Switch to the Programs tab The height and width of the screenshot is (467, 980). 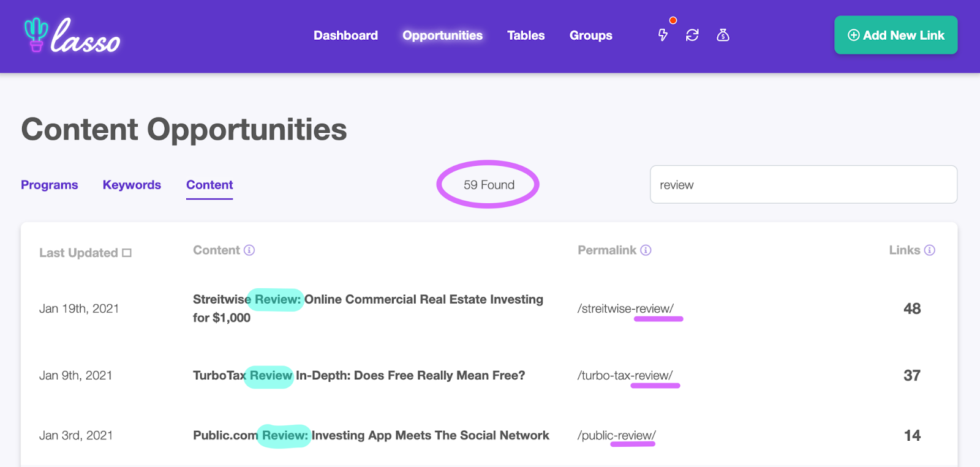50,185
